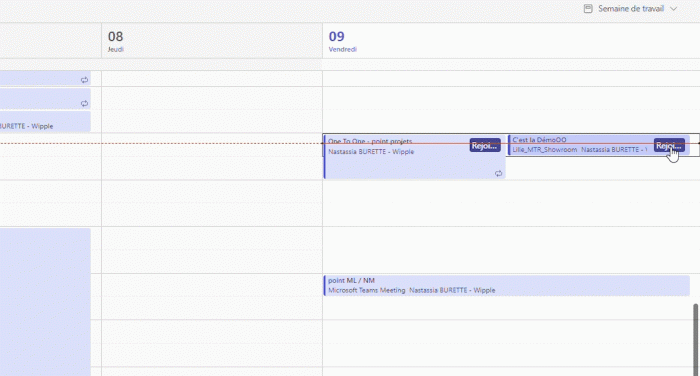Open the Semaine de travail view dropdown
This screenshot has height=376, width=700.
(x=630, y=9)
